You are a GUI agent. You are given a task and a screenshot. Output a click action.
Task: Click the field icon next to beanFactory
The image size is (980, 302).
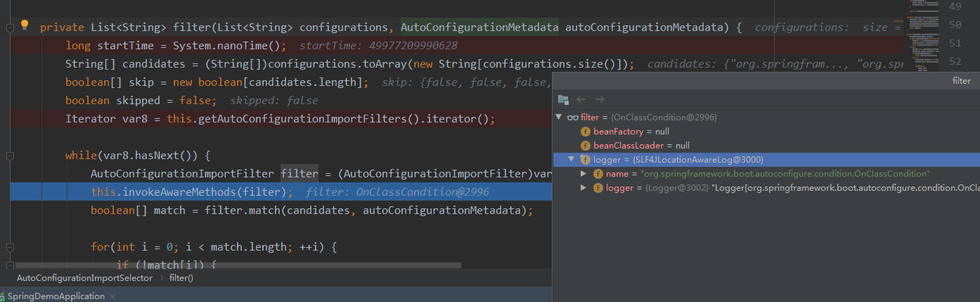[x=585, y=132]
